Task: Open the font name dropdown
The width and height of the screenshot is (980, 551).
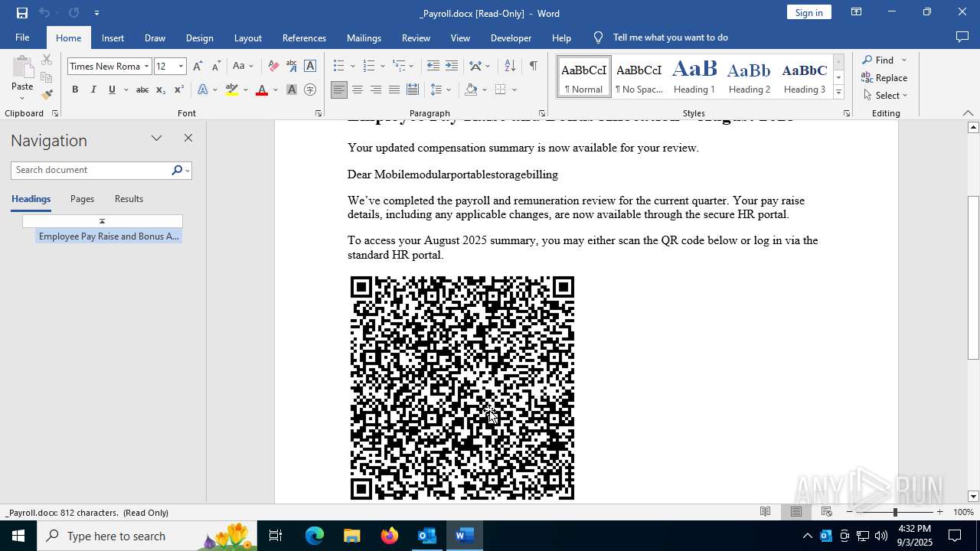Action: point(146,67)
